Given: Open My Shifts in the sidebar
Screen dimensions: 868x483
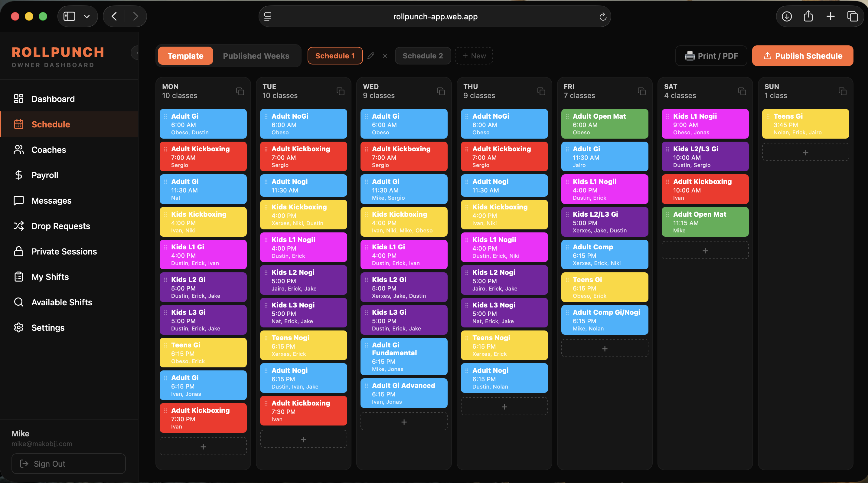Looking at the screenshot, I should pos(69,277).
